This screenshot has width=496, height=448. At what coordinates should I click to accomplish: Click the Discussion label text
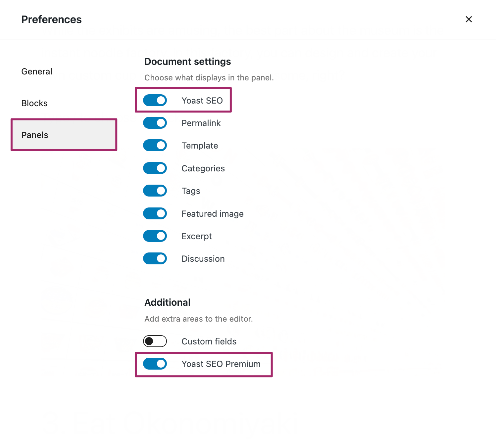(x=203, y=259)
